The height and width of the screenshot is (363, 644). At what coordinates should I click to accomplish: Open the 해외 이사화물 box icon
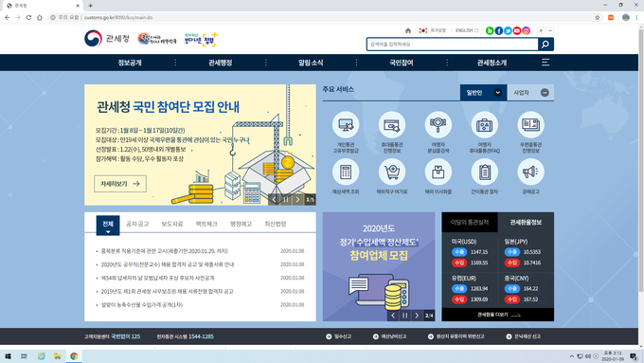pos(438,172)
